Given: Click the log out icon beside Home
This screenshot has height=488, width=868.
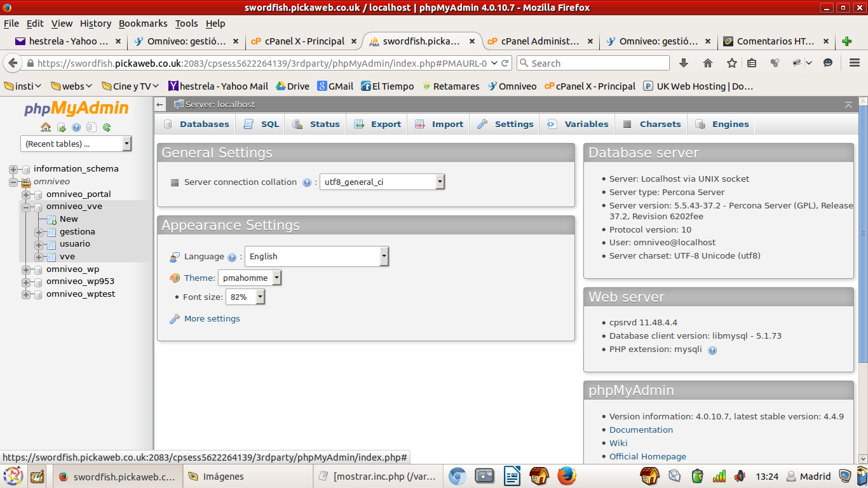Looking at the screenshot, I should (x=61, y=127).
